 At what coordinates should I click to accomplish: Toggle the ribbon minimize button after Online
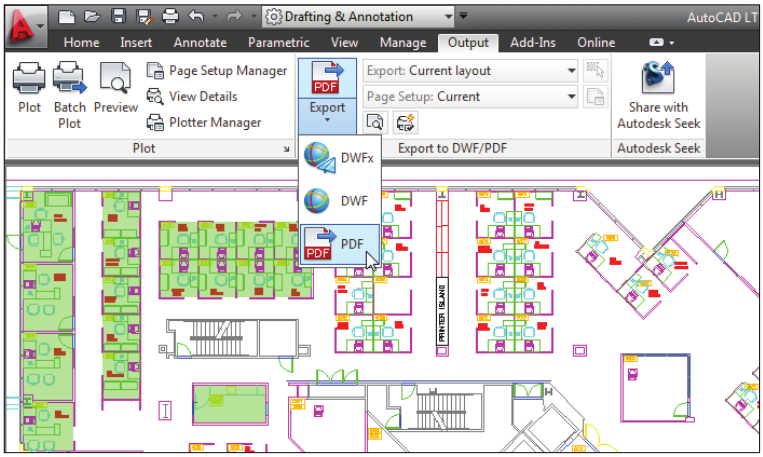point(656,43)
